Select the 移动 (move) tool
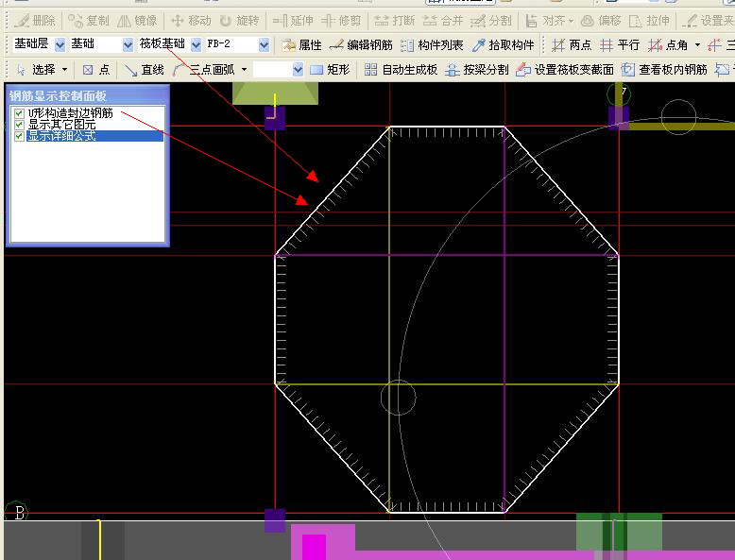 191,21
